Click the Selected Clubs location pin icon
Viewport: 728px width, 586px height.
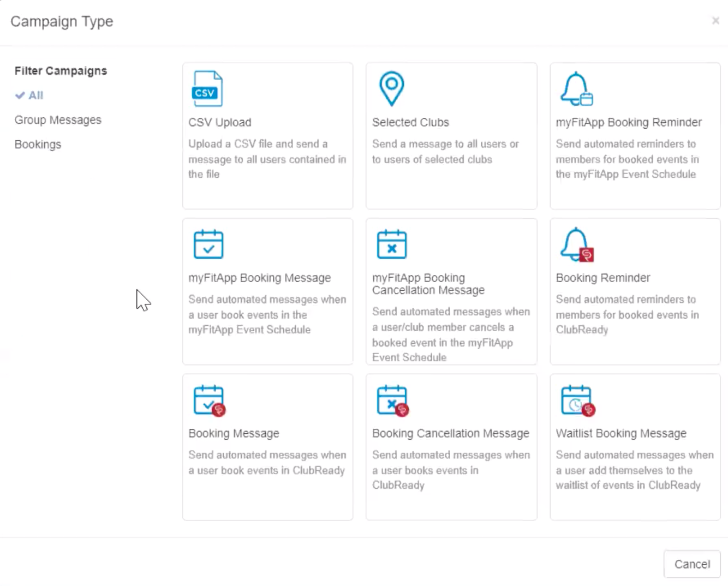(x=391, y=88)
